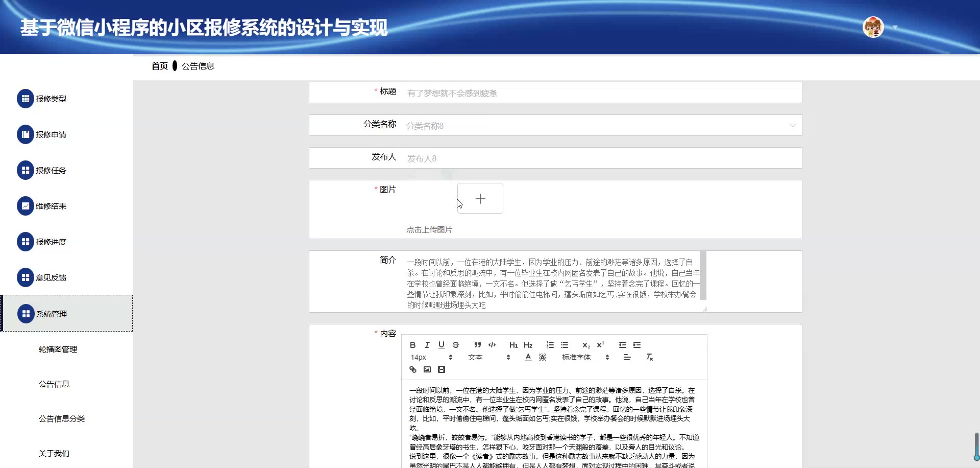Apply italic formatting in the editor toolbar
This screenshot has height=468, width=980.
(427, 345)
